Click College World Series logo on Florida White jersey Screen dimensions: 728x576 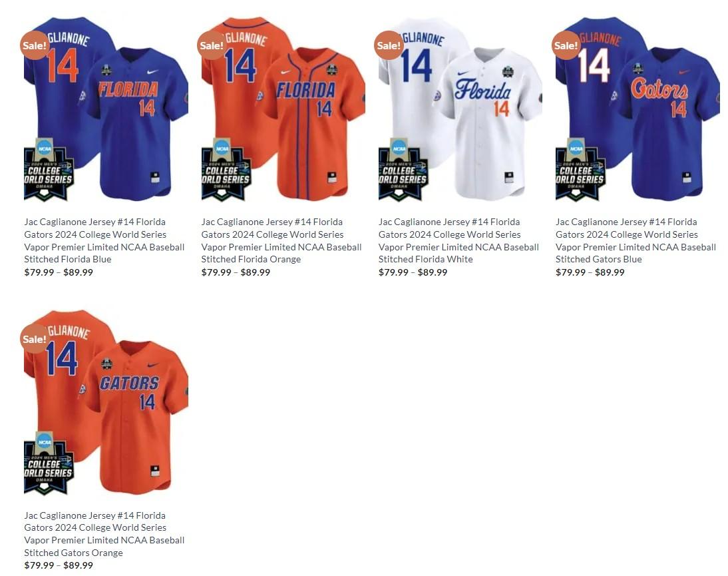(x=403, y=170)
